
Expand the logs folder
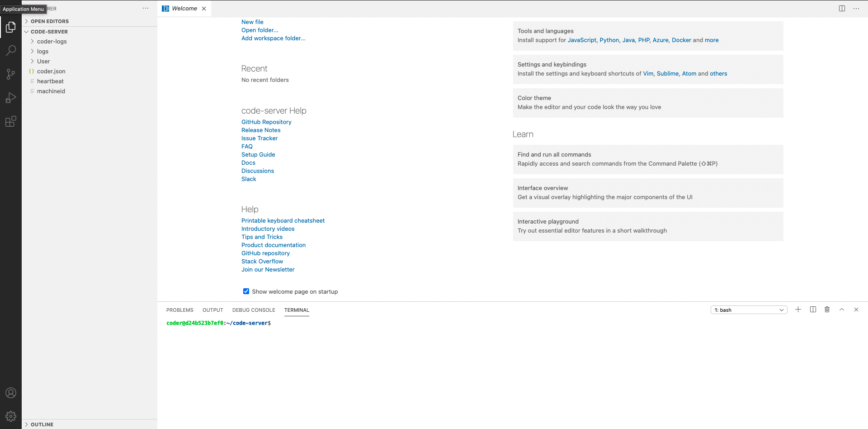90,51
